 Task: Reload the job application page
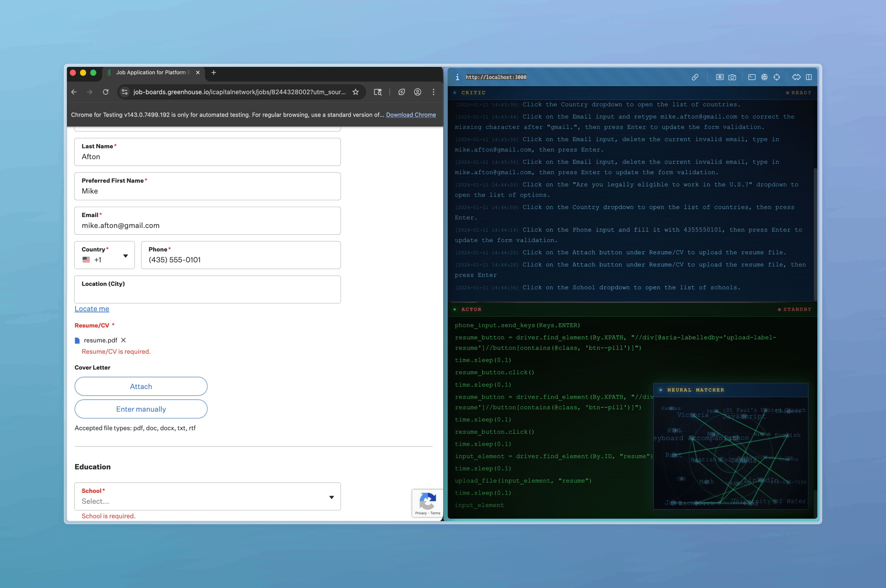(106, 92)
